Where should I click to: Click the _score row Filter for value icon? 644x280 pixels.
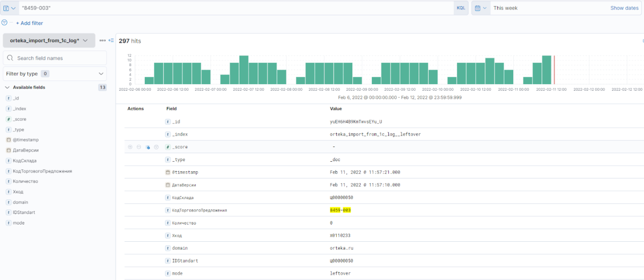[x=130, y=147]
